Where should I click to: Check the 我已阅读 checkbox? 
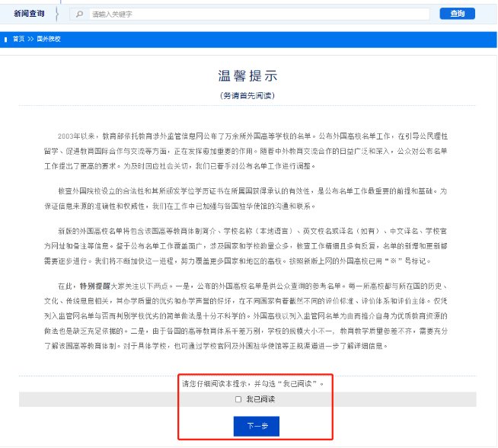(238, 399)
